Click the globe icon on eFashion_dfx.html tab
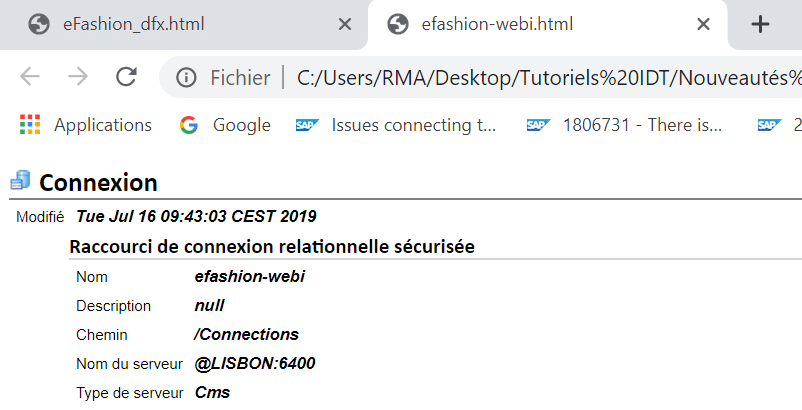 pos(39,24)
